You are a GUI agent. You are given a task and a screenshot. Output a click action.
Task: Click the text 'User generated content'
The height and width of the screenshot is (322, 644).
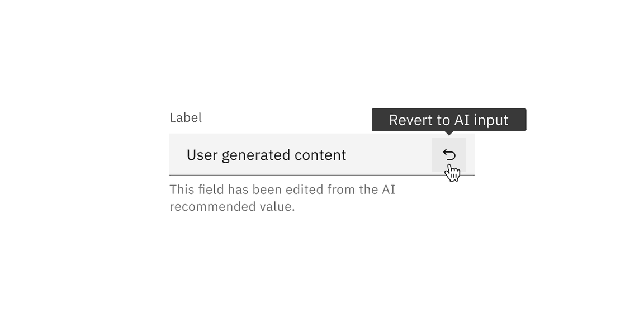point(266,155)
